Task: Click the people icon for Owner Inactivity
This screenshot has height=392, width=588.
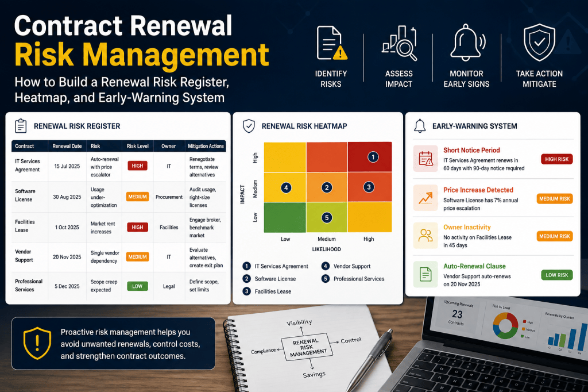Action: (425, 236)
